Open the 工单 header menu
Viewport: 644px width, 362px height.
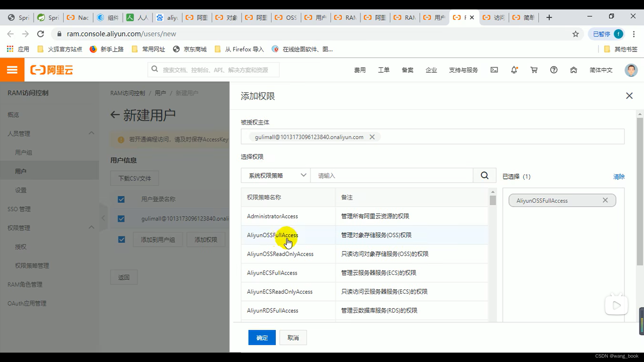point(384,70)
